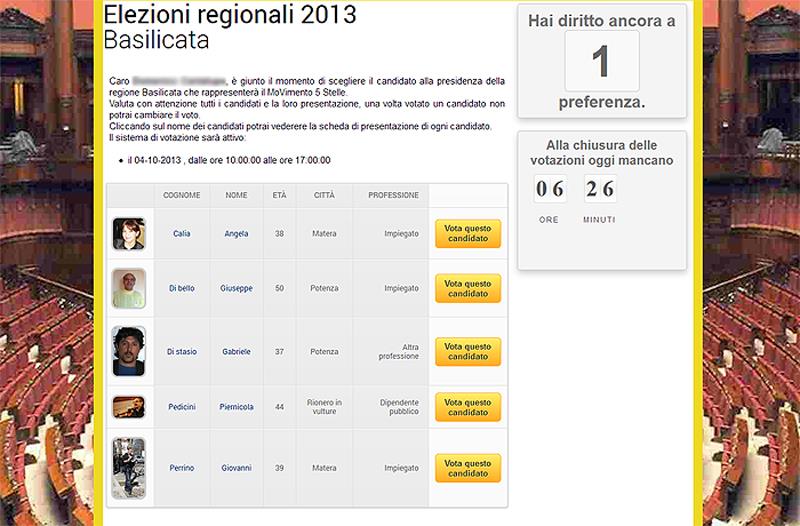
Task: Open the Pedicini candidate profile link
Action: pyautogui.click(x=181, y=407)
